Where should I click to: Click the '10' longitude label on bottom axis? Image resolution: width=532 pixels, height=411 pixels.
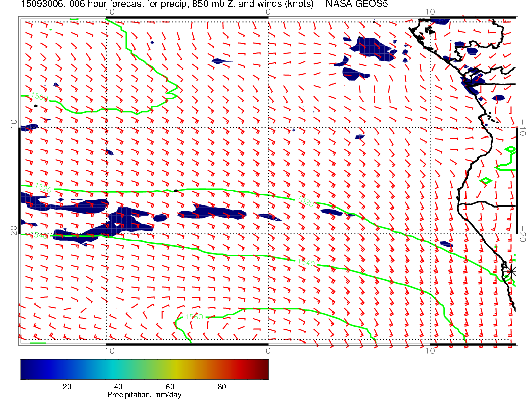click(430, 351)
